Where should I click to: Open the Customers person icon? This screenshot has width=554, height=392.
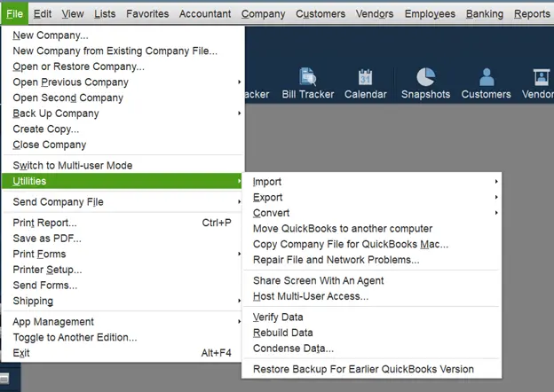click(487, 77)
